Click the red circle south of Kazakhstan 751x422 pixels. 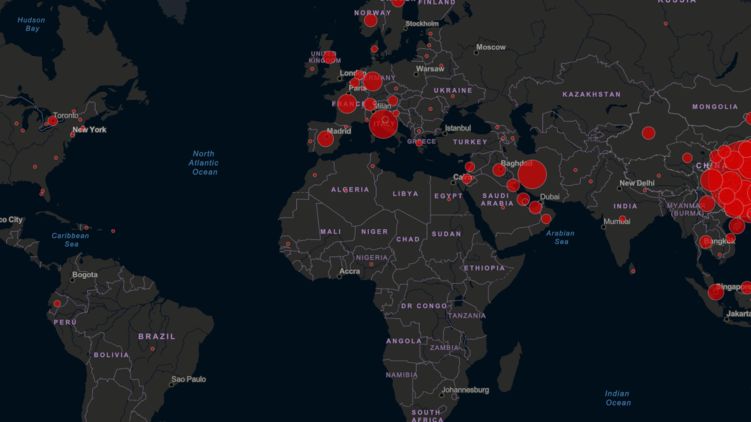tap(648, 133)
